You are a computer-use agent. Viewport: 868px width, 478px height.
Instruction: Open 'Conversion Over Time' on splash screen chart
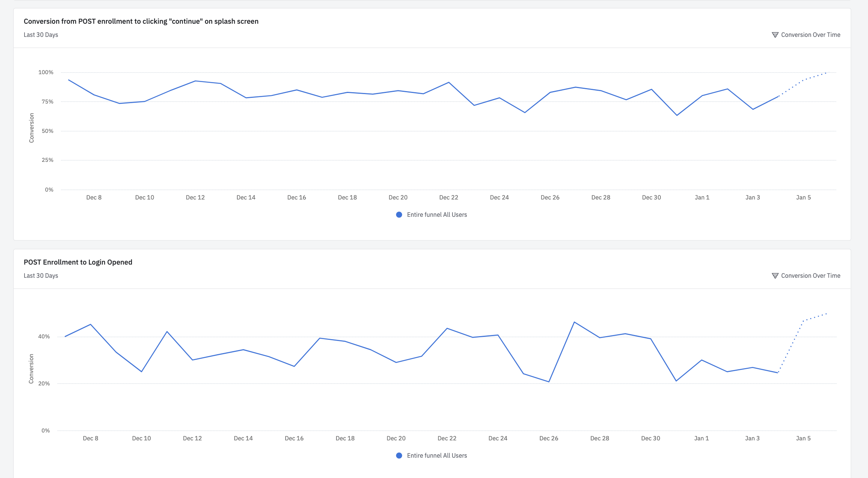tap(810, 35)
